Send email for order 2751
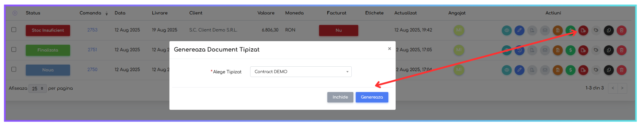 [x=545, y=50]
